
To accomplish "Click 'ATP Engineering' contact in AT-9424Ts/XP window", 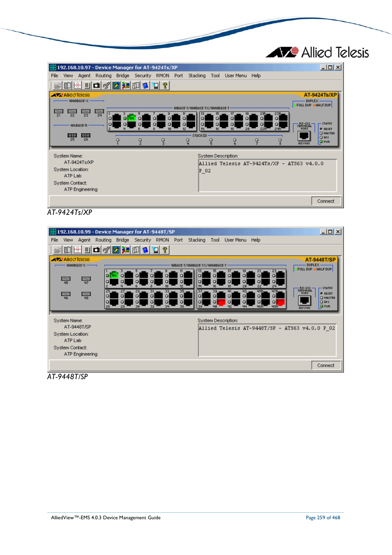I will (x=81, y=189).
